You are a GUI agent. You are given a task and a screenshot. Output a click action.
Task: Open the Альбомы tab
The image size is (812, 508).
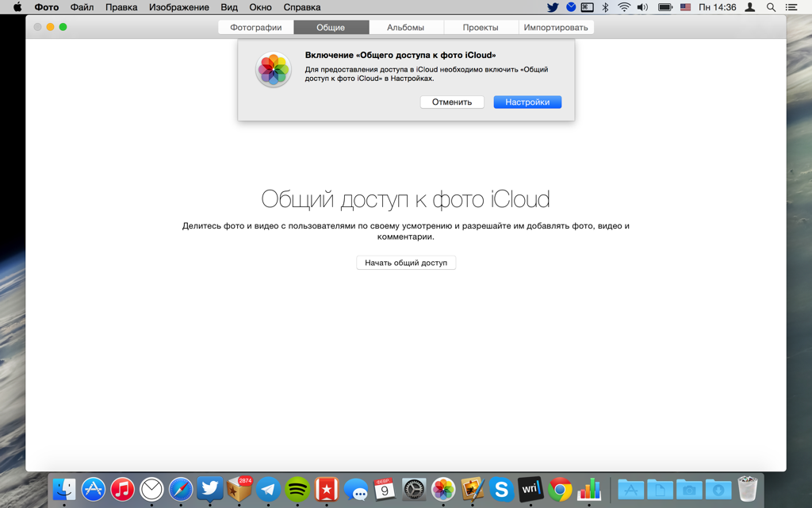(405, 28)
